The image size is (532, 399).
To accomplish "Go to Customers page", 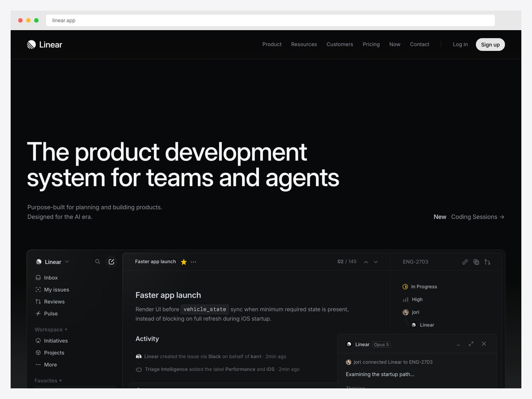I will click(x=340, y=44).
